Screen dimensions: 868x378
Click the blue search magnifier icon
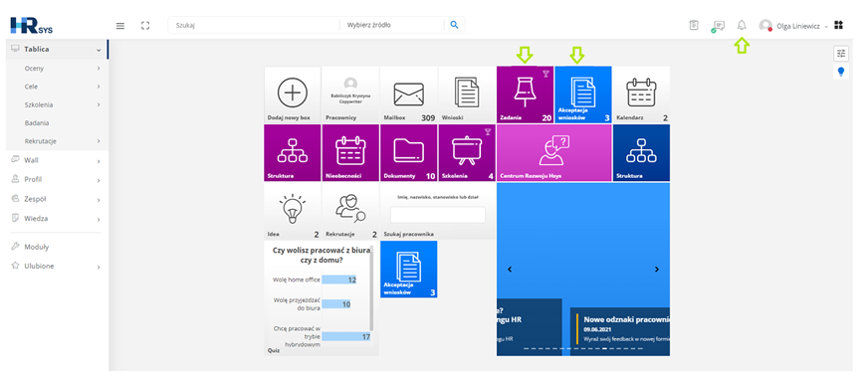pyautogui.click(x=455, y=25)
